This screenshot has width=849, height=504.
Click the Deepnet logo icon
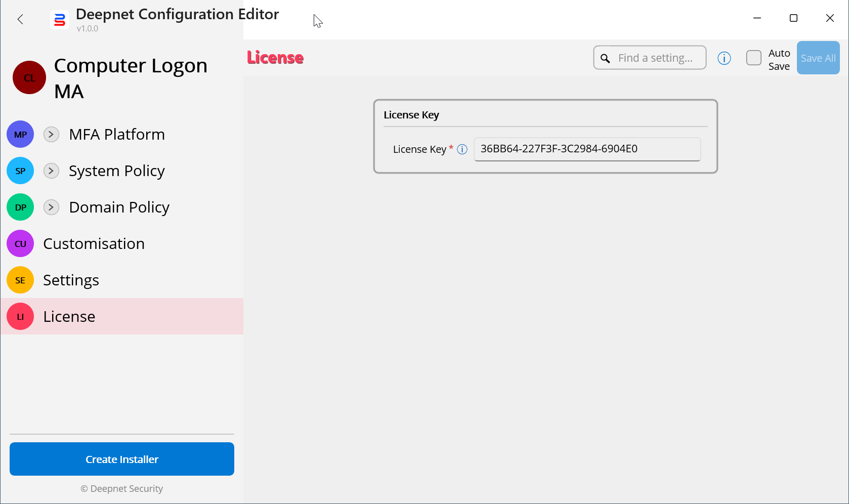tap(60, 20)
